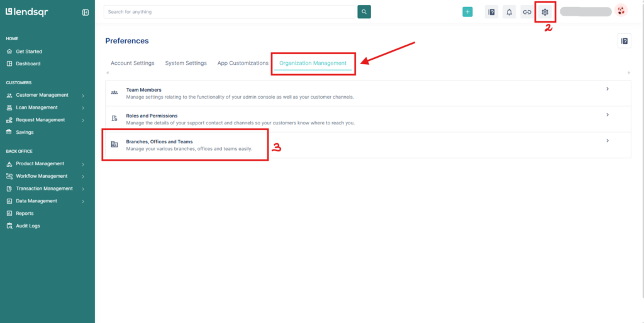Expand Request Management submenu chevron
Viewport: 644px width, 323px height.
coord(83,120)
